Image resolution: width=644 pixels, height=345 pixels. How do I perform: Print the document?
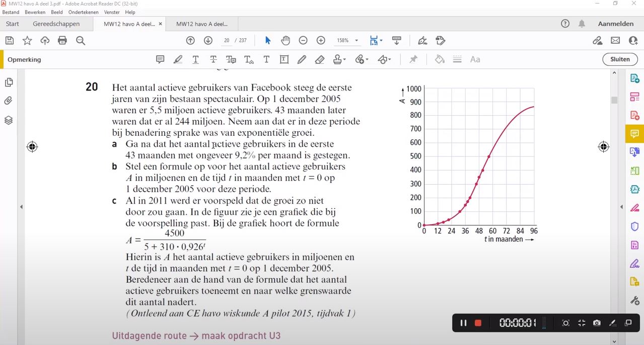pos(62,41)
